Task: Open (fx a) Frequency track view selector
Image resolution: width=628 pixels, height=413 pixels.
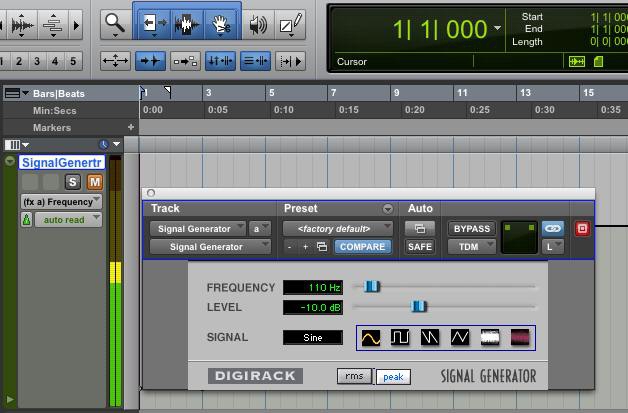Action: (61, 202)
